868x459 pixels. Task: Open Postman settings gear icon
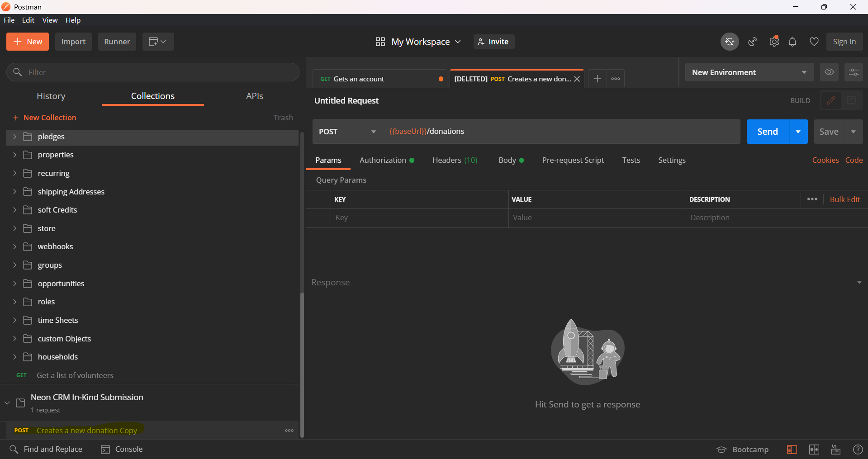click(x=774, y=42)
